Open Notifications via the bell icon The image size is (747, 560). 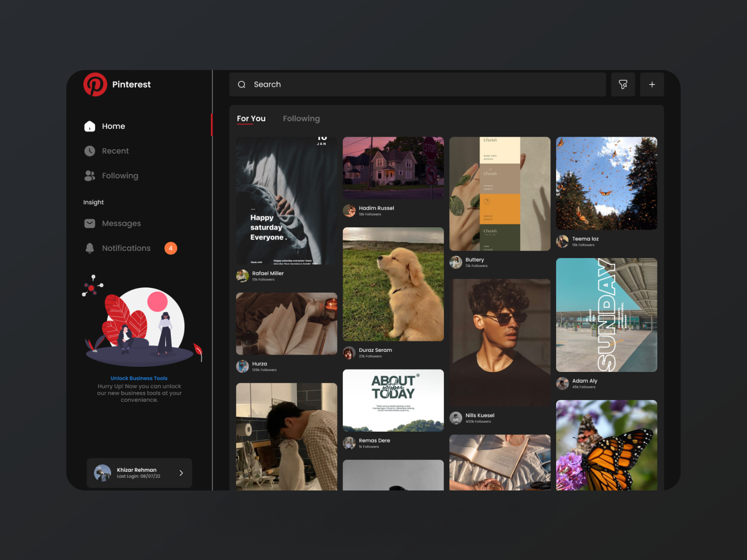89,248
